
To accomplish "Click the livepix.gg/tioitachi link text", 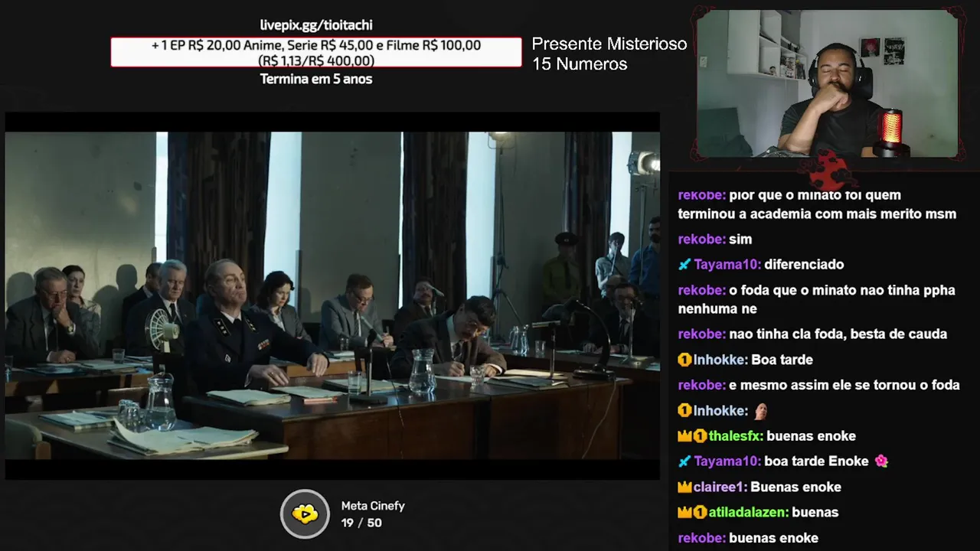I will (x=316, y=25).
